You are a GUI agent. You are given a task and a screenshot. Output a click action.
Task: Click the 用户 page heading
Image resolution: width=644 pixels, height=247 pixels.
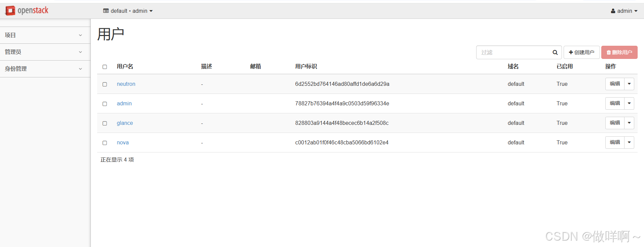[111, 34]
